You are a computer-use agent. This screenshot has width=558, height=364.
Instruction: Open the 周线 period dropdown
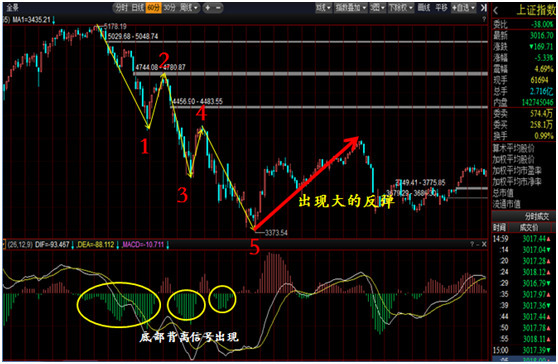tap(189, 7)
